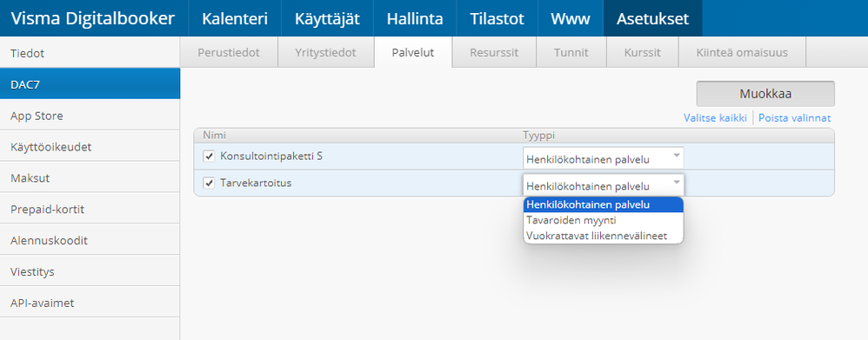868x340 pixels.
Task: Click the Muokkaa button
Action: tap(765, 94)
